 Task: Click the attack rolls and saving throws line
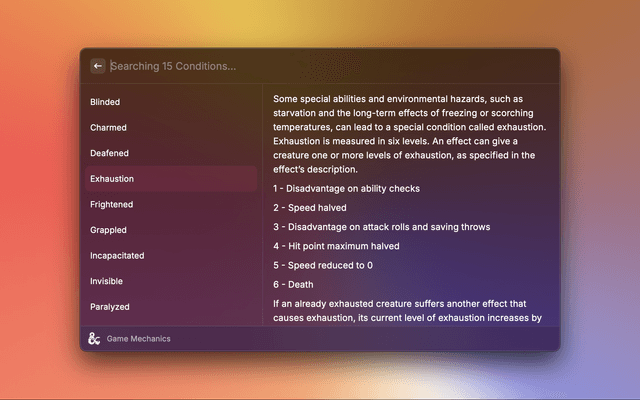coord(381,227)
